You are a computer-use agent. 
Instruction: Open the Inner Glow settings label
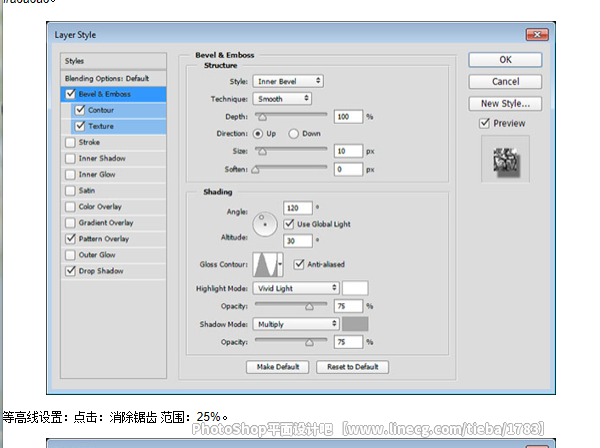point(97,174)
